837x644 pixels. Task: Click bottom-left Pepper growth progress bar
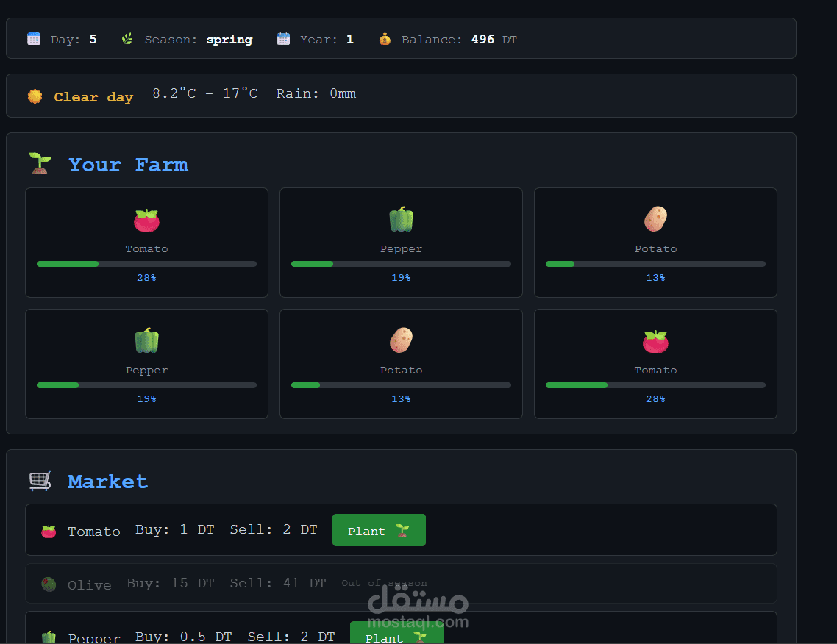[147, 385]
